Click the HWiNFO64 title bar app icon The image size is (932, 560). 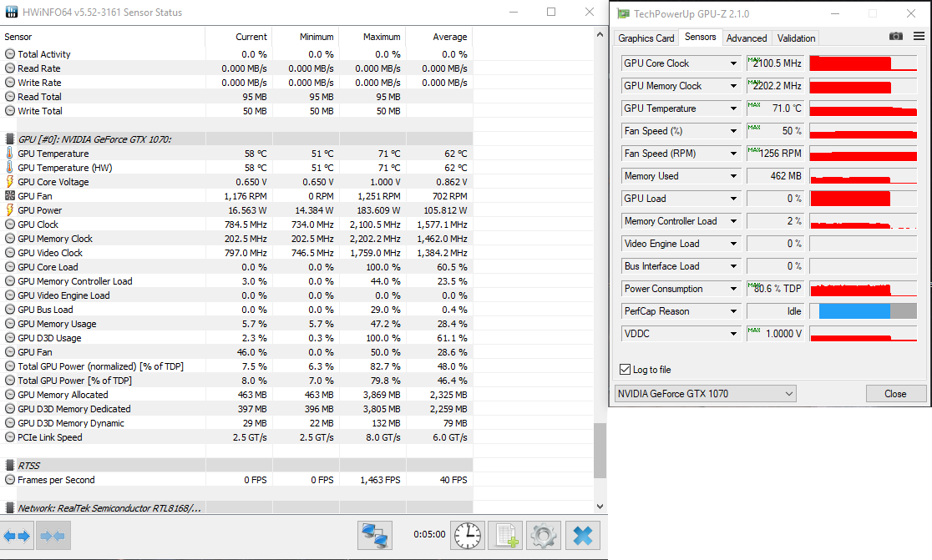pyautogui.click(x=12, y=12)
